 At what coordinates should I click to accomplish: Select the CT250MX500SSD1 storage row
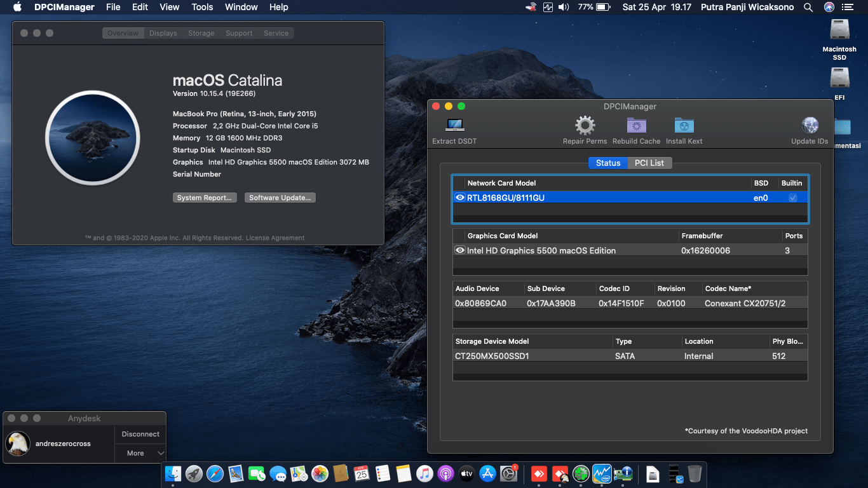point(630,356)
